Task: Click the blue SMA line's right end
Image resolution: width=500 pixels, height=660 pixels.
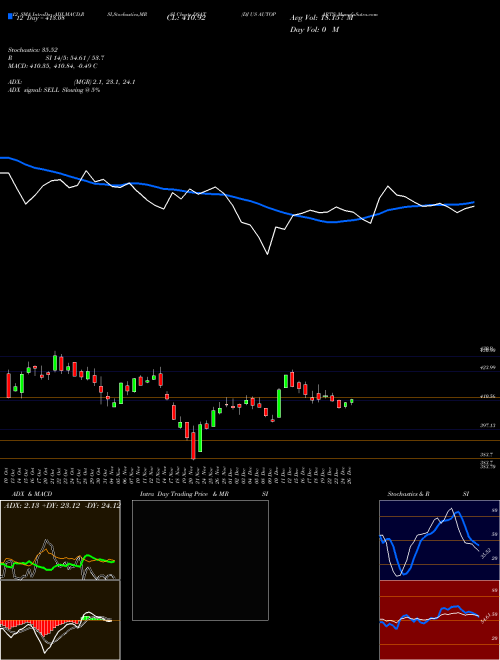Action: click(473, 202)
